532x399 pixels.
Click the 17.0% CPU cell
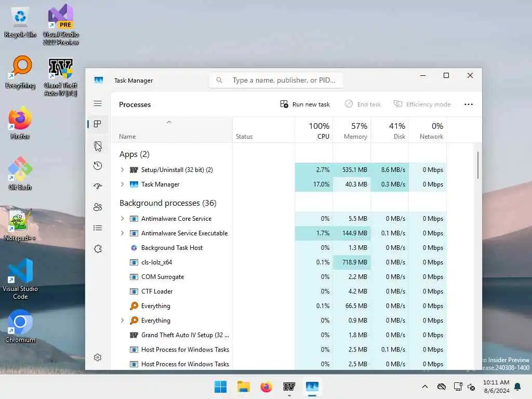coord(314,184)
